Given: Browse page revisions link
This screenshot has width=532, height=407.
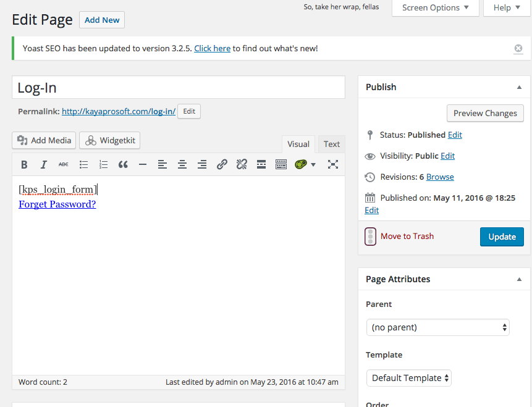Looking at the screenshot, I should pos(440,177).
